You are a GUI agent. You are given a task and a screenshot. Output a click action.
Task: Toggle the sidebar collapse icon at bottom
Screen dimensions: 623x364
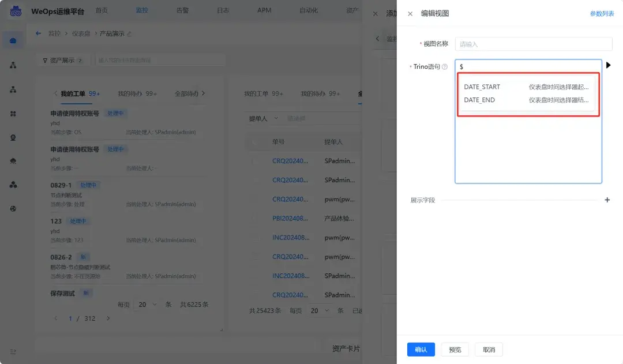click(13, 352)
